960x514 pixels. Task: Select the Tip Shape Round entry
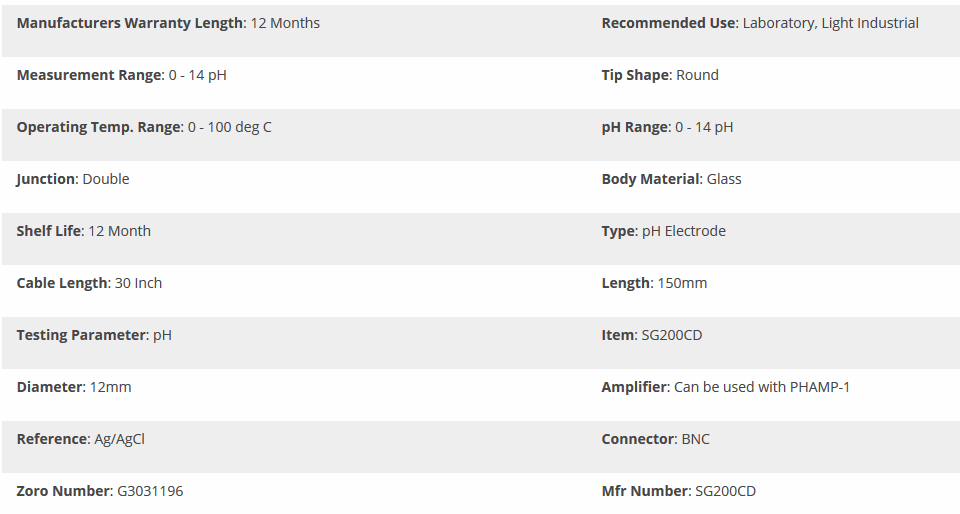pos(660,75)
